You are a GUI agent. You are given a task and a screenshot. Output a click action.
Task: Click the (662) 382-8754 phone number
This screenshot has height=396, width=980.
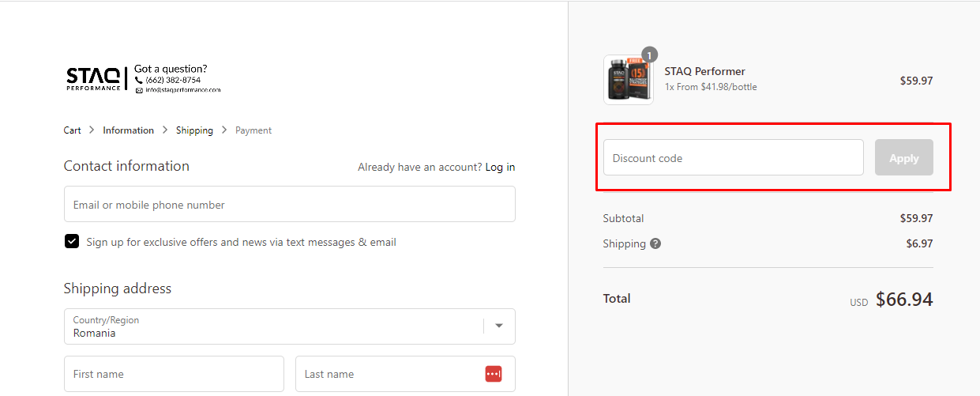[x=173, y=81]
